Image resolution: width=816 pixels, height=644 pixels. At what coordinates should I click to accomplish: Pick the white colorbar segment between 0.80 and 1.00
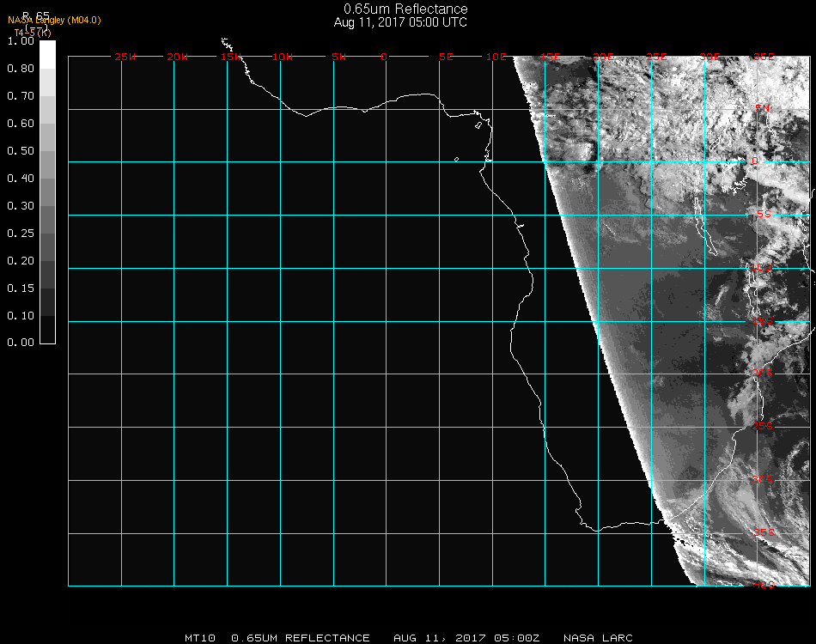click(47, 55)
